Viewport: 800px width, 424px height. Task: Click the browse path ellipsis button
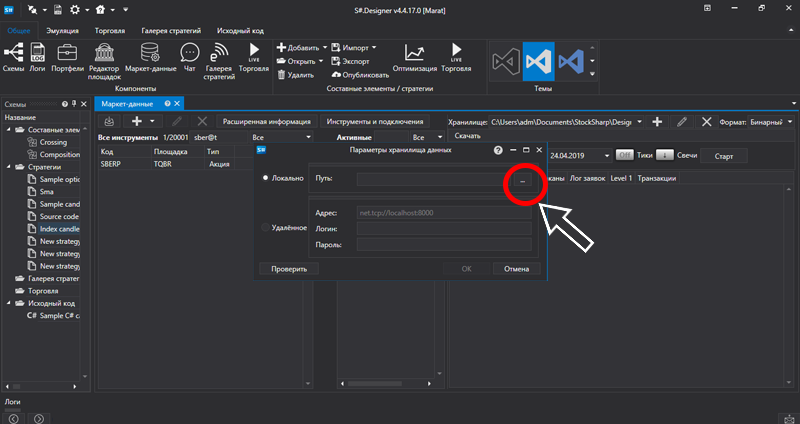tap(523, 180)
